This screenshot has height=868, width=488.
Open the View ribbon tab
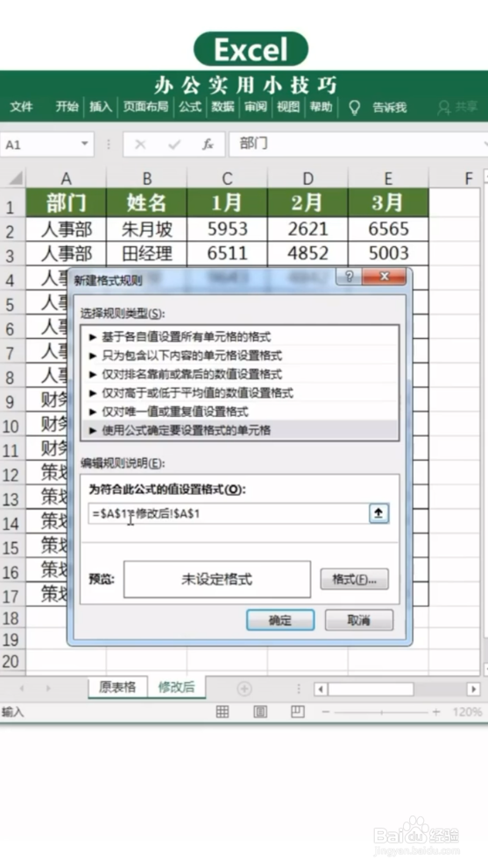tap(288, 107)
